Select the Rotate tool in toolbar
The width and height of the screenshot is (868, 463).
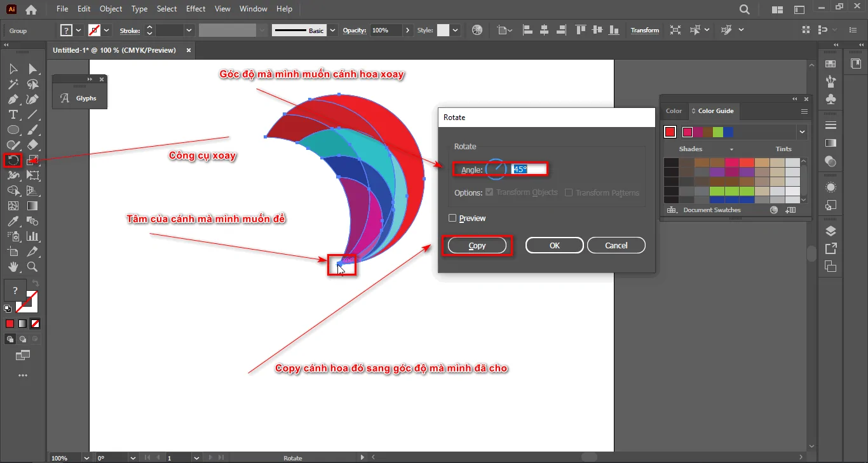[x=13, y=160]
